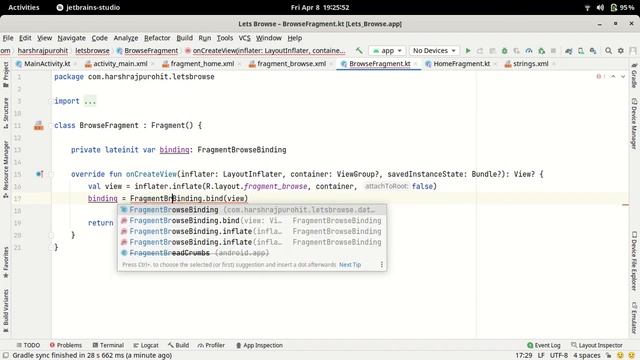Open the AVD Device Manager toolbar icon
Viewport: 640px width, 360px height.
coord(581,51)
